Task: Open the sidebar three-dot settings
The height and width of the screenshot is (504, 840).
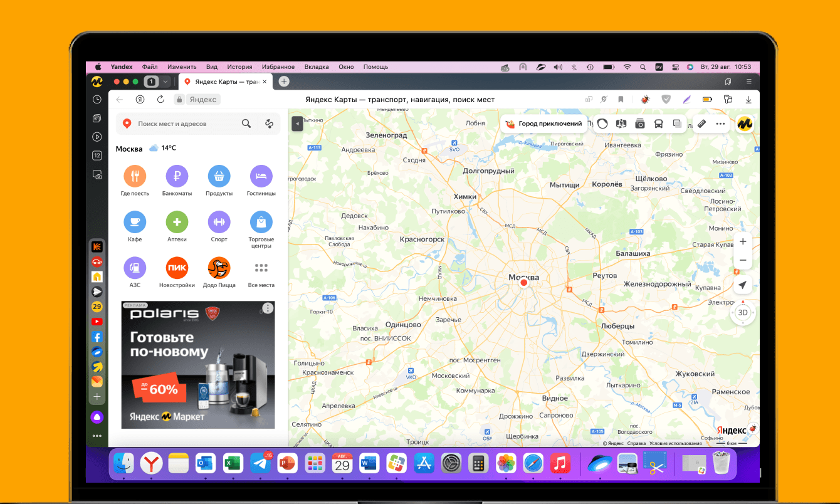Action: coord(97,436)
